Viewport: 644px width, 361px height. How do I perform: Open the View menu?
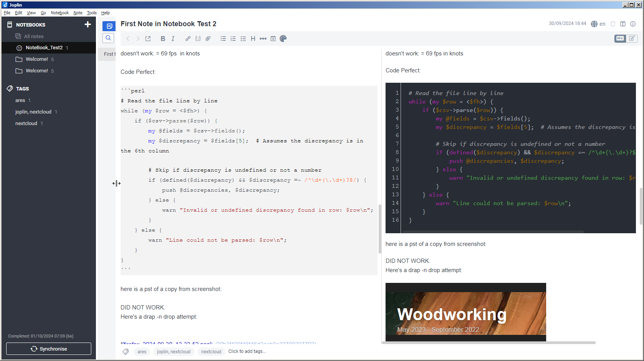point(31,13)
